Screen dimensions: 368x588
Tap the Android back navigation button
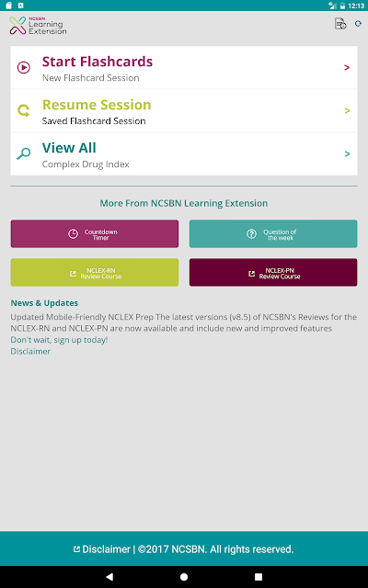(109, 576)
